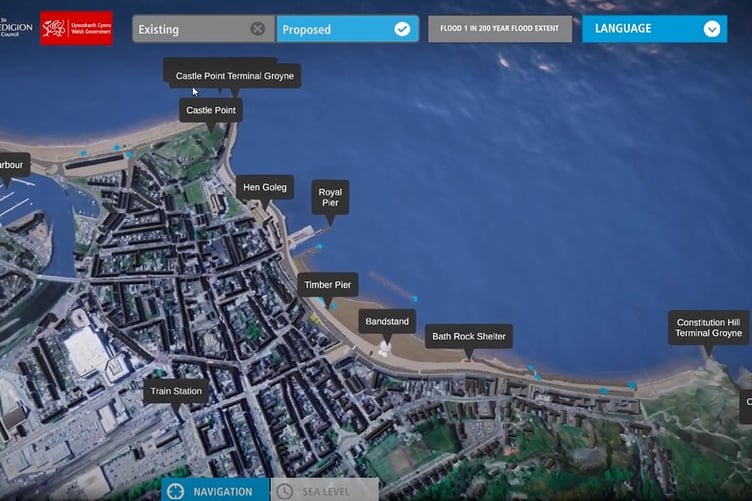Click the Welsh Government logo

[76, 28]
